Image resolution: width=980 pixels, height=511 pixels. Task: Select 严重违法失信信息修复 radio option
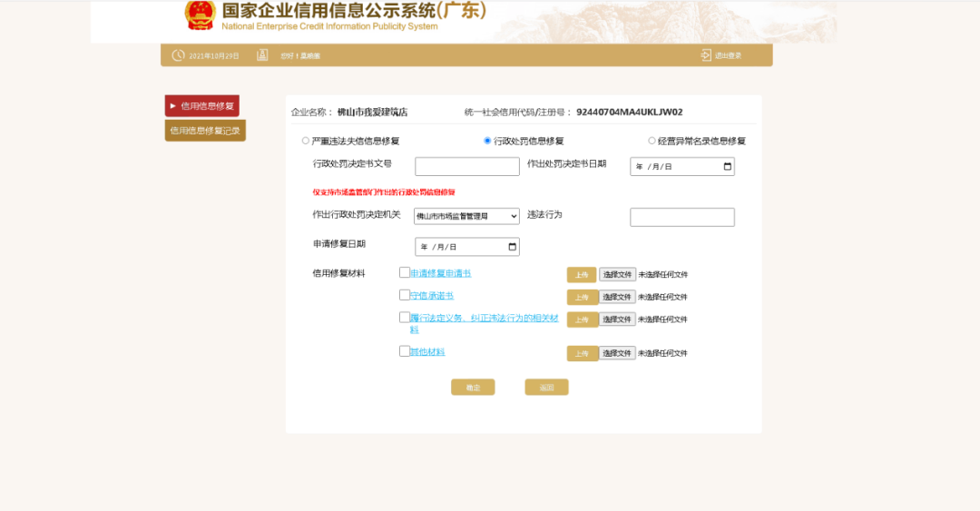tap(306, 141)
